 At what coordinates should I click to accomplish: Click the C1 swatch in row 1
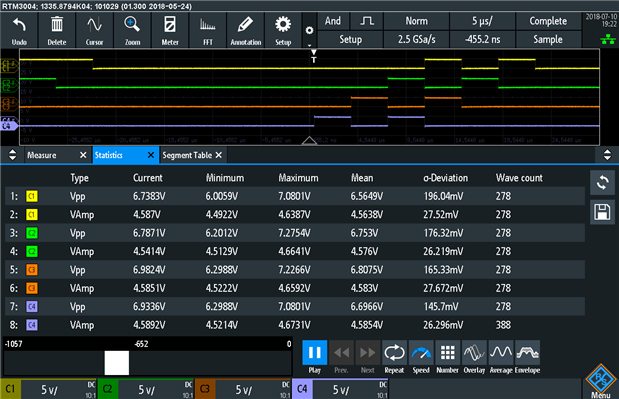(x=32, y=196)
